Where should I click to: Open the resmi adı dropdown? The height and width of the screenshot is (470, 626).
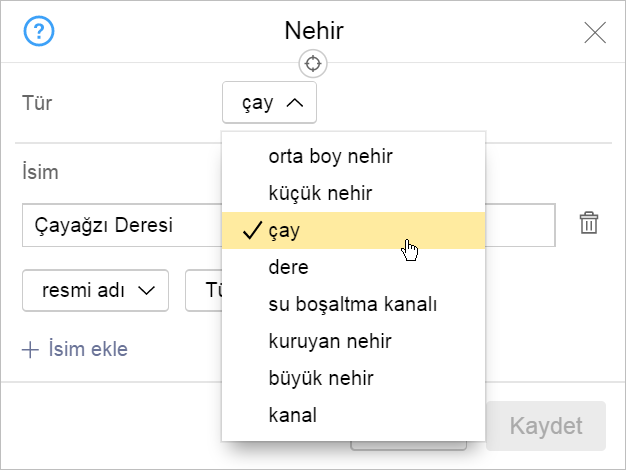click(x=95, y=290)
